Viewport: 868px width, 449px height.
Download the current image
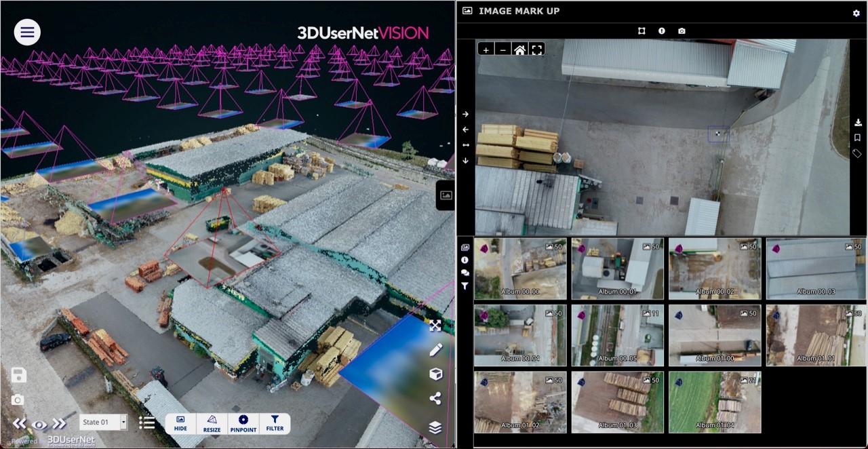[x=857, y=122]
